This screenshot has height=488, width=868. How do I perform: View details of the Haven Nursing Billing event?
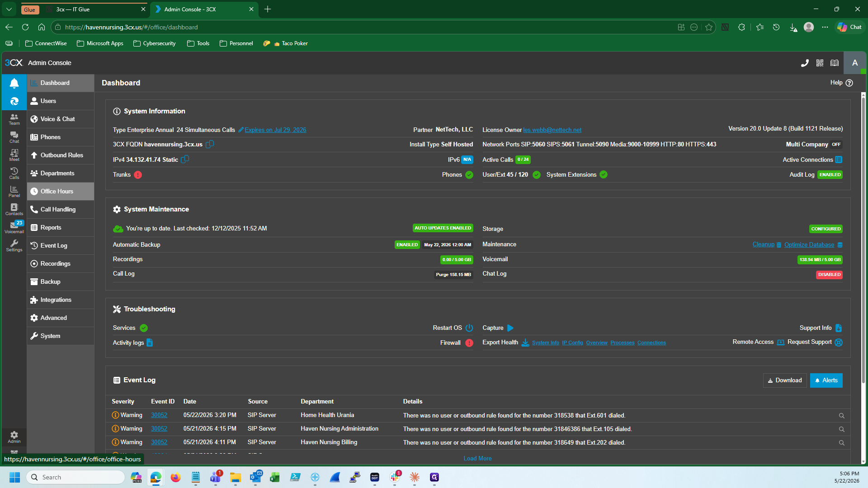pyautogui.click(x=841, y=443)
